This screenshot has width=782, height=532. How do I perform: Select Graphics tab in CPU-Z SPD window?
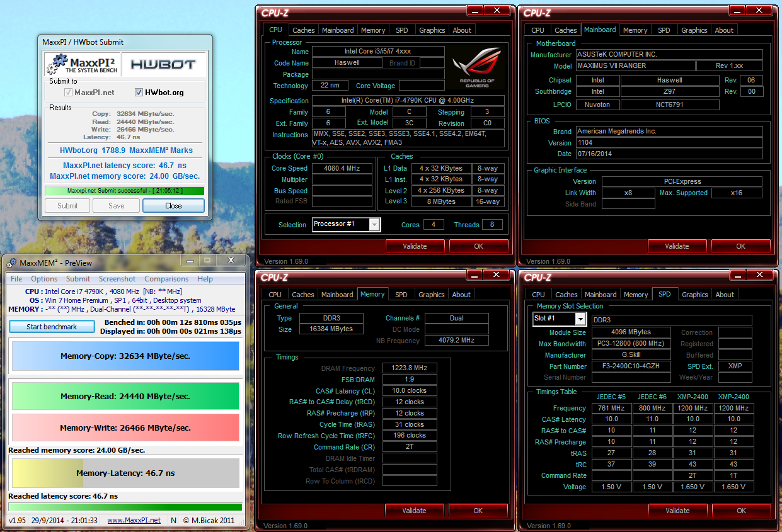(x=695, y=295)
